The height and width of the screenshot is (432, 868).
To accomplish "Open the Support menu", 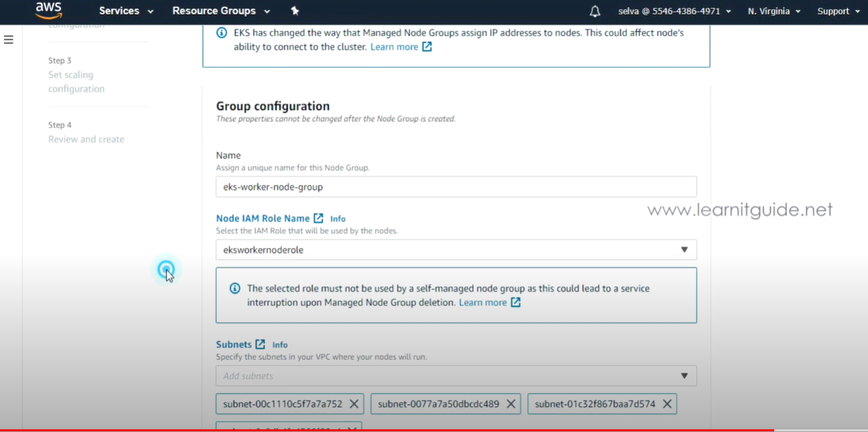I will pyautogui.click(x=839, y=11).
